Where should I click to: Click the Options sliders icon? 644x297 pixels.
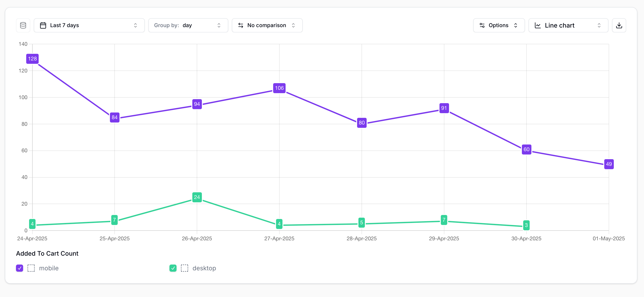tap(482, 25)
